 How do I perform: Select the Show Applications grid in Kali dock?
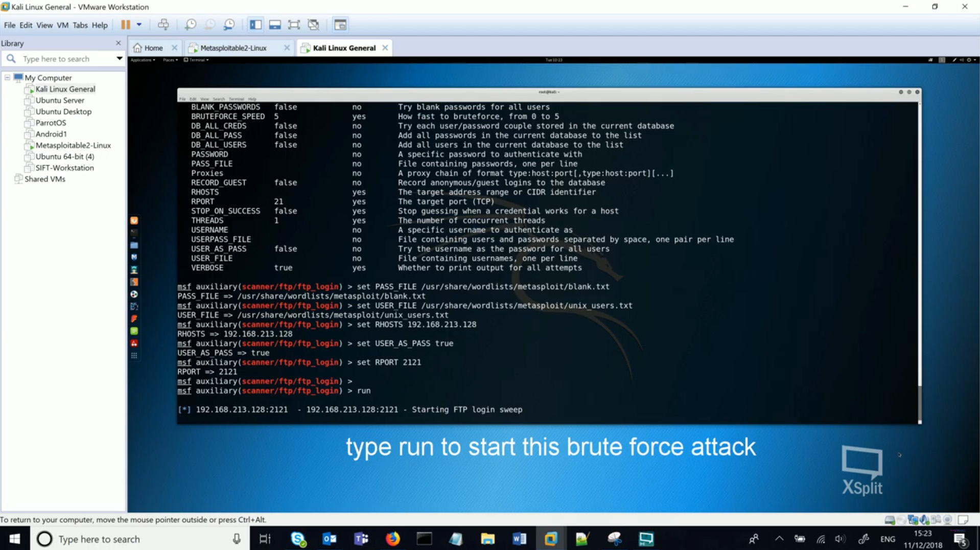click(134, 356)
